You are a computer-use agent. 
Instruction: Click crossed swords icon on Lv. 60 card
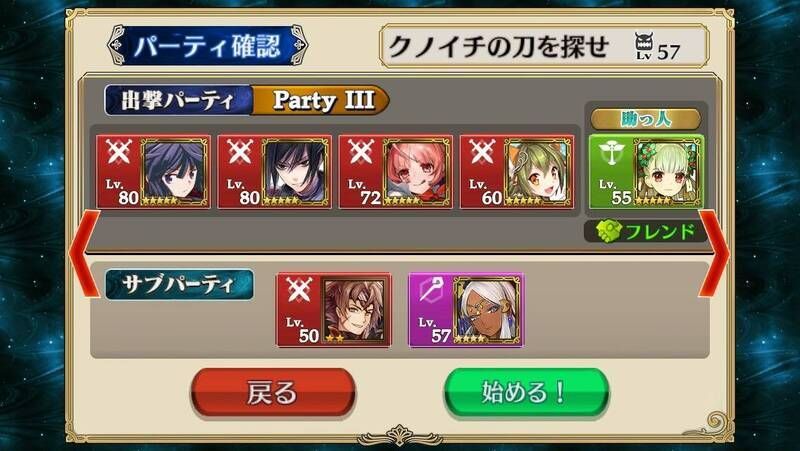tap(482, 152)
